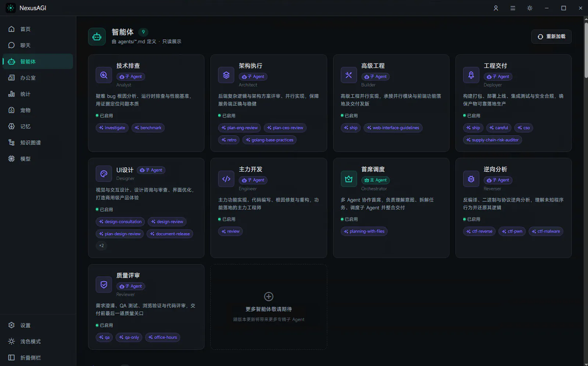Click the 架构执行 layers card icon

226,75
